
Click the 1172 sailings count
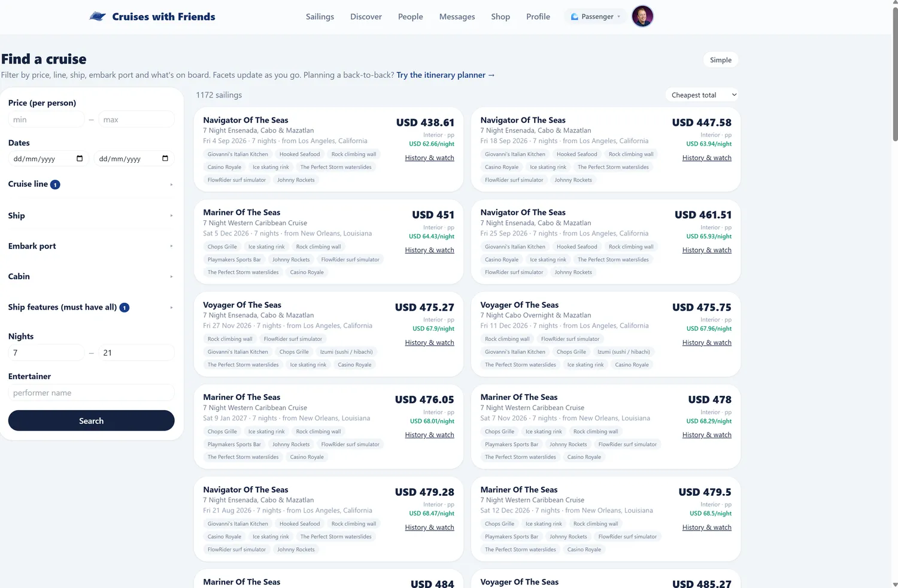coord(219,95)
